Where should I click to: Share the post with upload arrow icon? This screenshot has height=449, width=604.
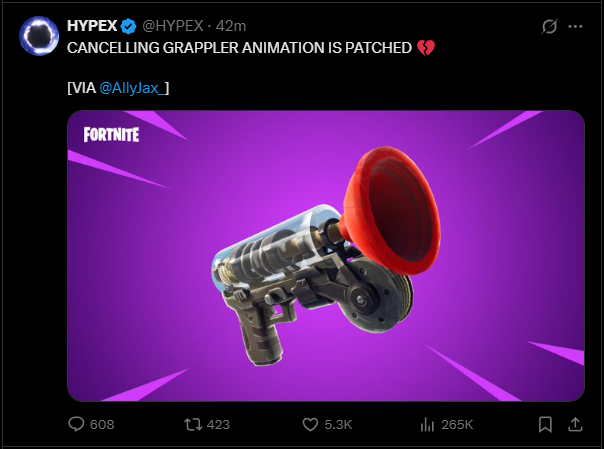pyautogui.click(x=575, y=424)
